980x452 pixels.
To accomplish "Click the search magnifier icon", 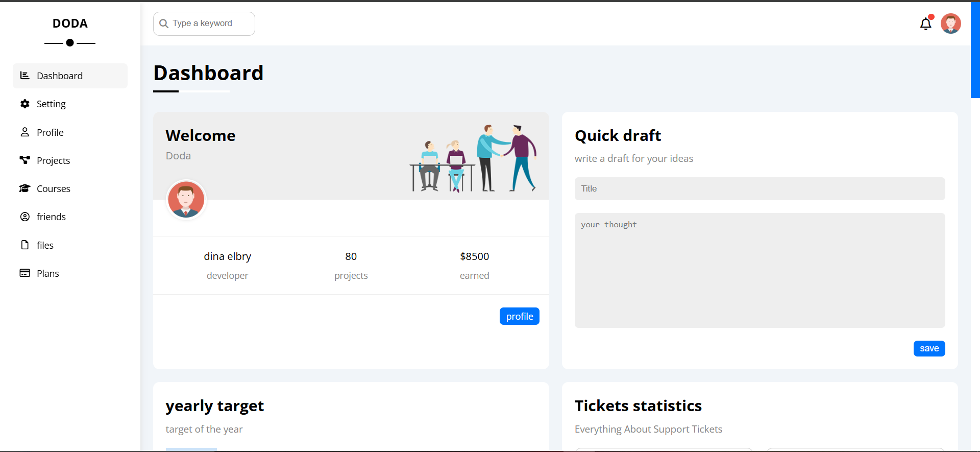I will click(164, 23).
